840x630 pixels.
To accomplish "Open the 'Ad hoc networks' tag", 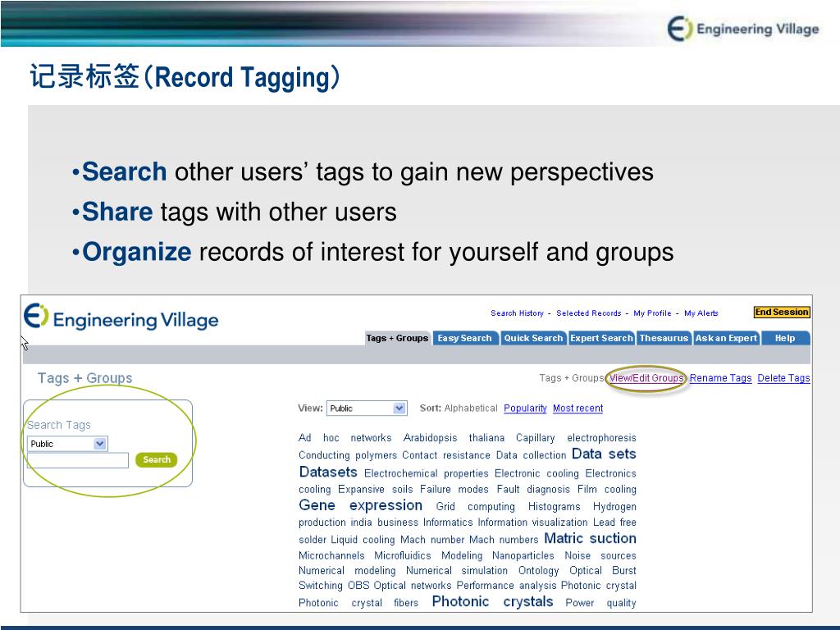I will (x=345, y=438).
